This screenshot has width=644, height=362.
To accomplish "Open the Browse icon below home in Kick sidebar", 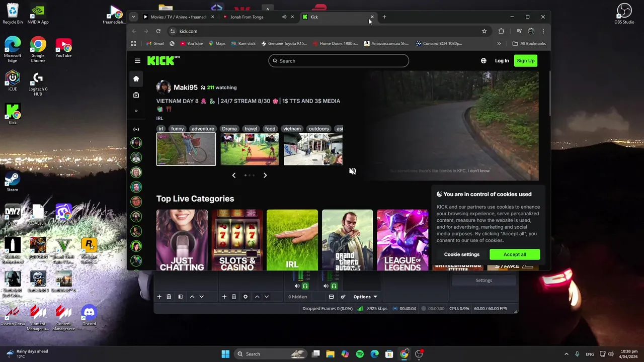I will (x=136, y=95).
